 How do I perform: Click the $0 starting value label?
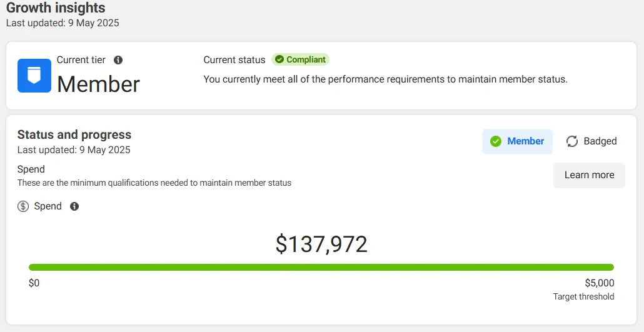tap(34, 283)
